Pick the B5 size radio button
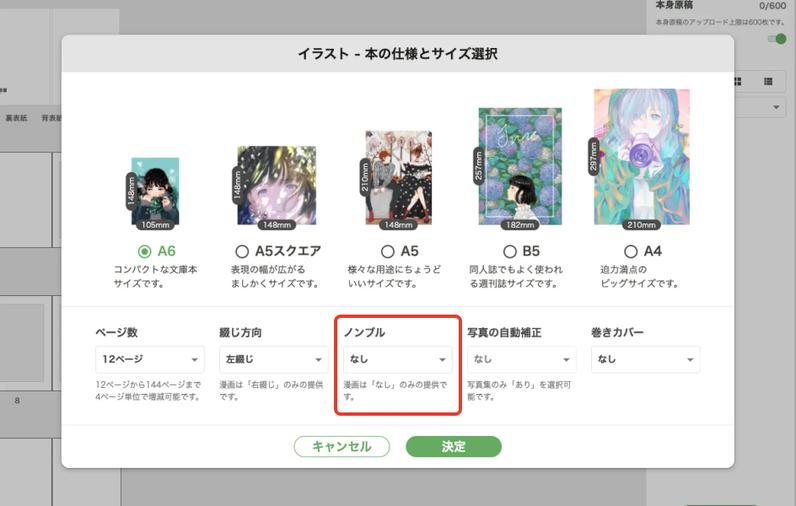Image resolution: width=796 pixels, height=506 pixels. tap(510, 251)
